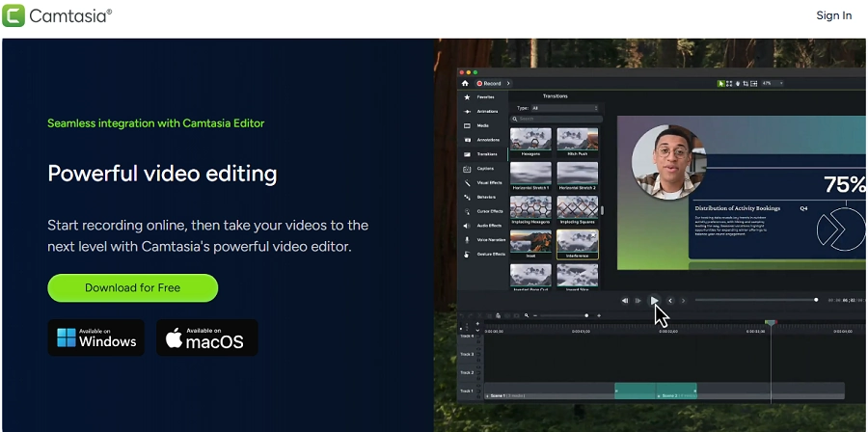This screenshot has width=868, height=432.
Task: Click the timeline zoom-in plus button
Action: click(599, 316)
